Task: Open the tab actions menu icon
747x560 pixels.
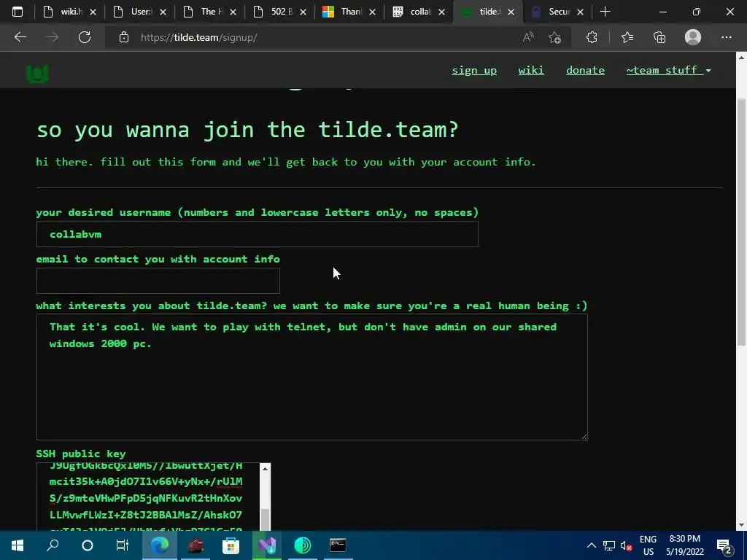Action: click(18, 12)
